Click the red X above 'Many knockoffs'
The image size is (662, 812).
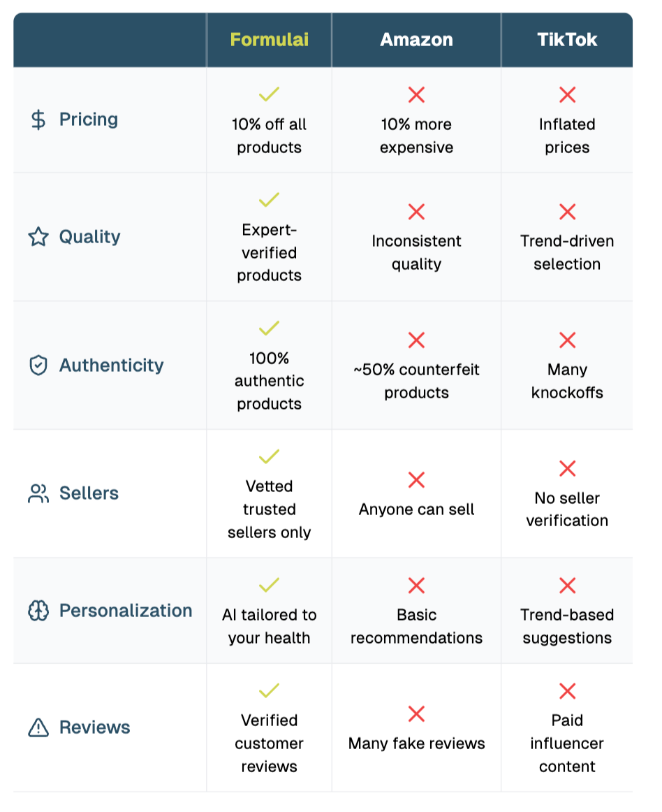[x=568, y=340]
